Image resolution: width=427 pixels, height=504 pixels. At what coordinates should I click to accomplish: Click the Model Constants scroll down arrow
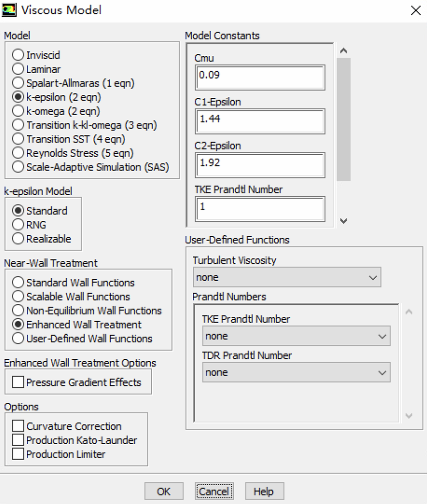(x=344, y=221)
